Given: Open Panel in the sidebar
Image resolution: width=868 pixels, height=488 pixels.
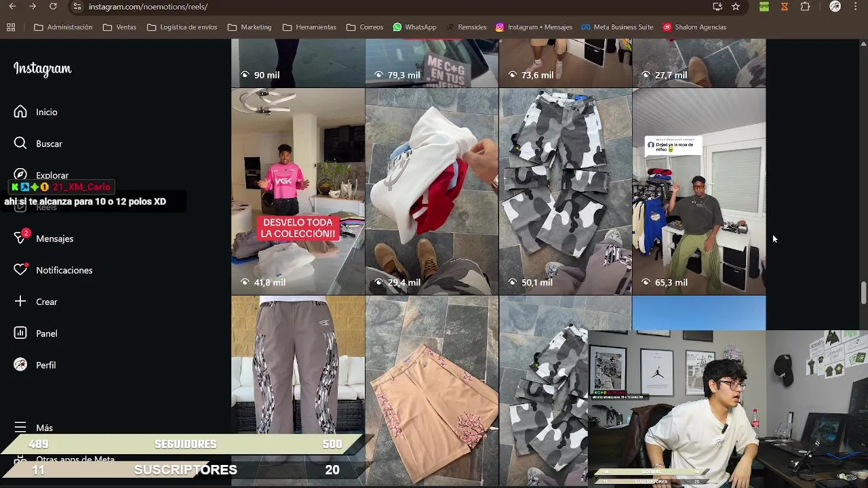Looking at the screenshot, I should [x=47, y=333].
